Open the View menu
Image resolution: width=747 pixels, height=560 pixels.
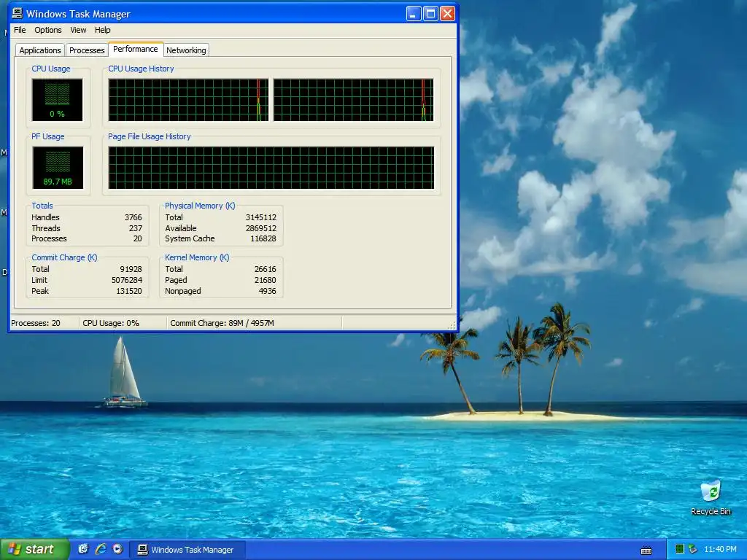point(78,30)
